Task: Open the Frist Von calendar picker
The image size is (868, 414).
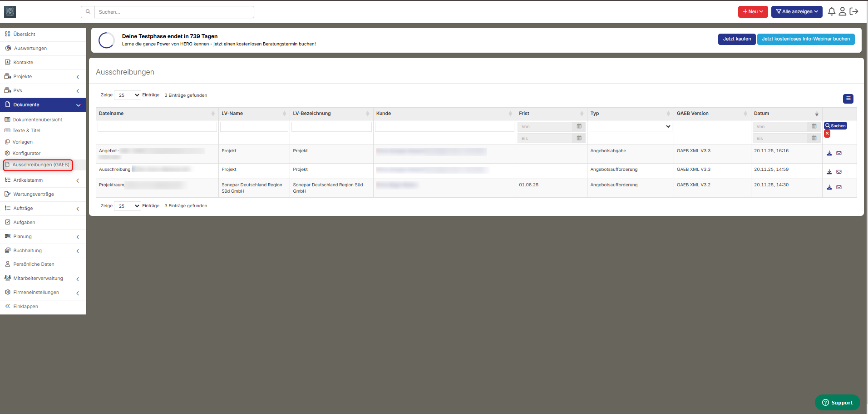Action: (x=579, y=126)
